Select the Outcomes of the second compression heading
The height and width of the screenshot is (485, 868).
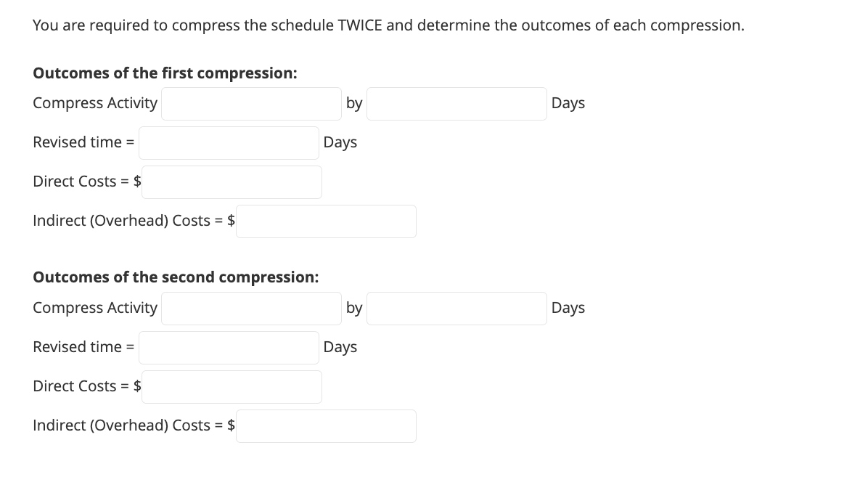176,277
